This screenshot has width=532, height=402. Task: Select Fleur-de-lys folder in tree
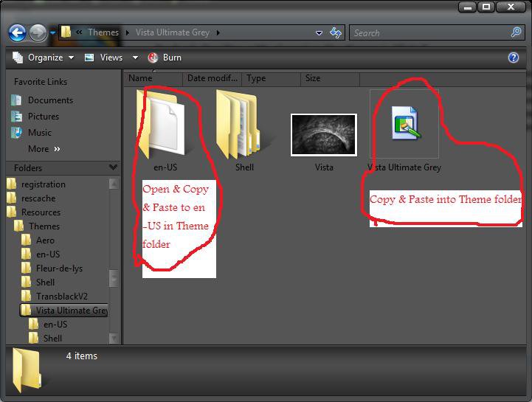59,268
